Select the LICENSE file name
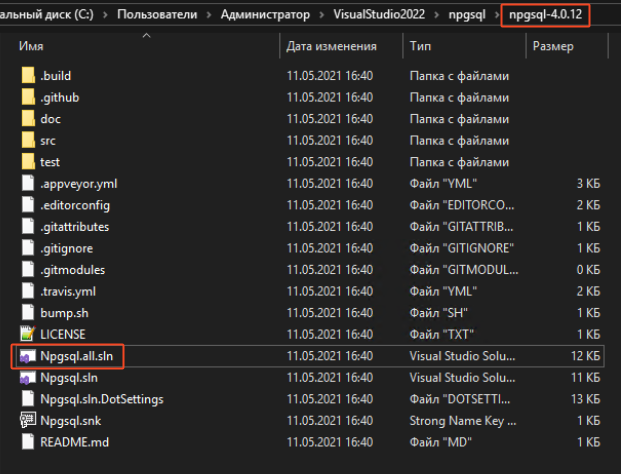 [63, 334]
